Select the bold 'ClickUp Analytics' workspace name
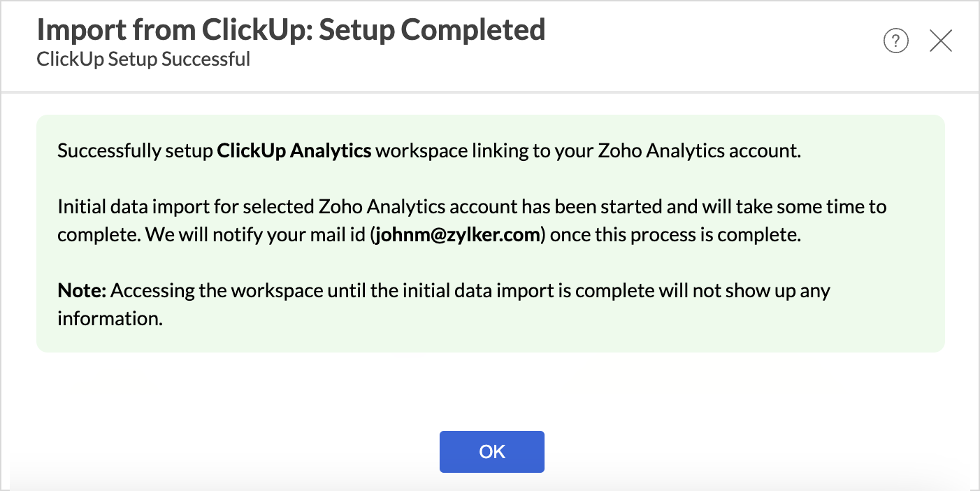 (x=294, y=151)
